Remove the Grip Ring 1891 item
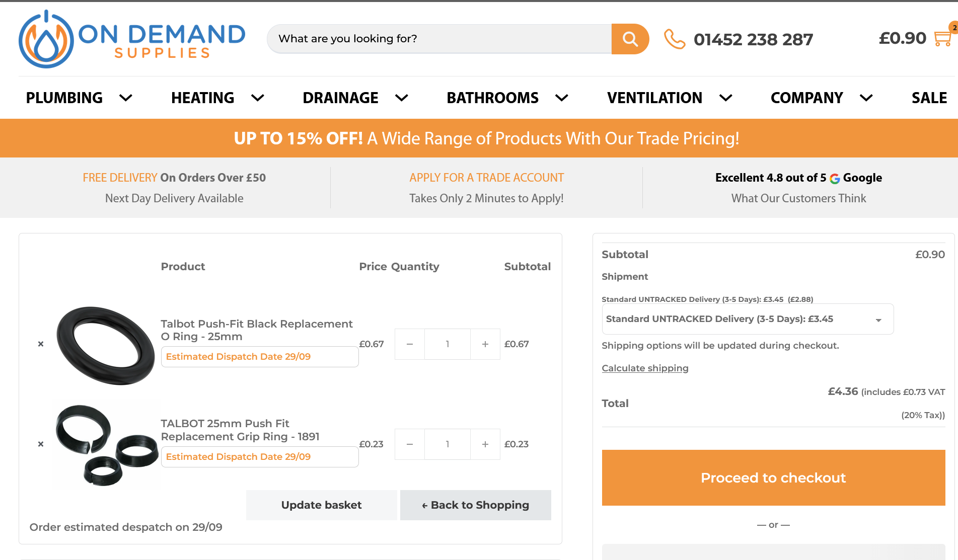Viewport: 958px width, 560px height. [41, 444]
